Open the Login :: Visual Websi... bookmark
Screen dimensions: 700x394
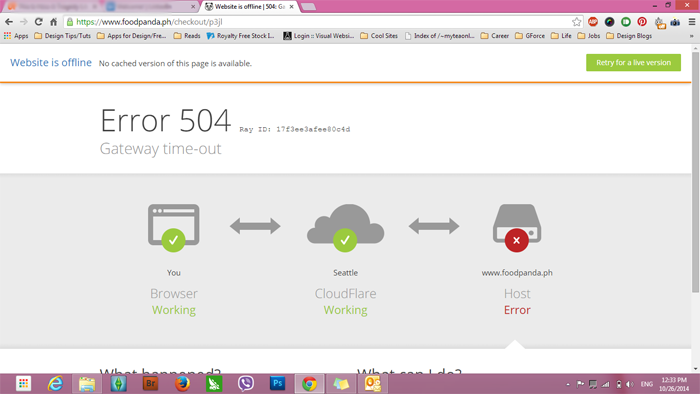pyautogui.click(x=319, y=36)
